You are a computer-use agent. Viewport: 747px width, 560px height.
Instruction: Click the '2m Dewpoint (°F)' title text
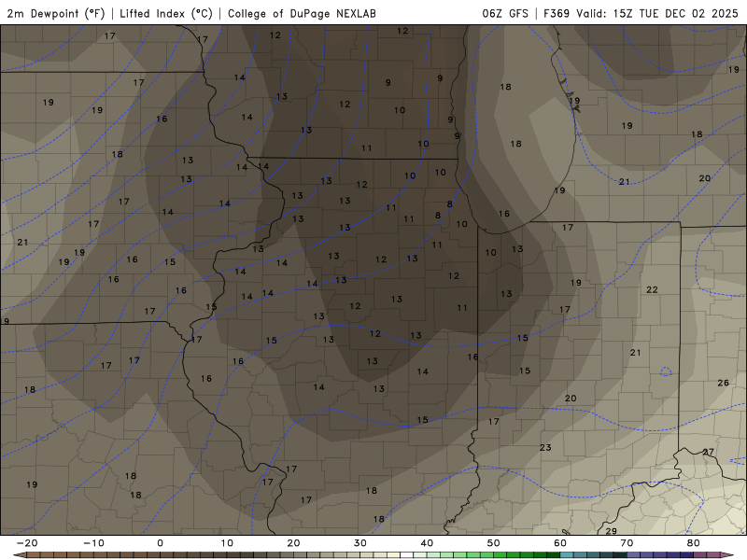[56, 13]
